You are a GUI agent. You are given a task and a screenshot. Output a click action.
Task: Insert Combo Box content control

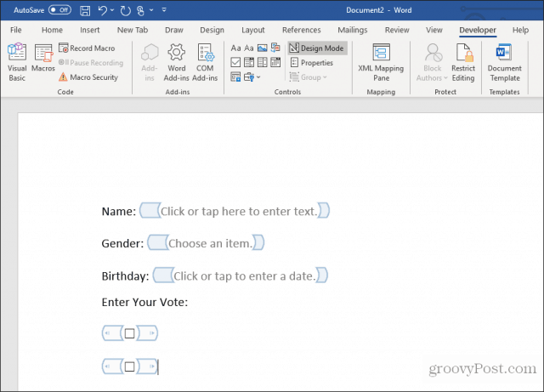249,62
